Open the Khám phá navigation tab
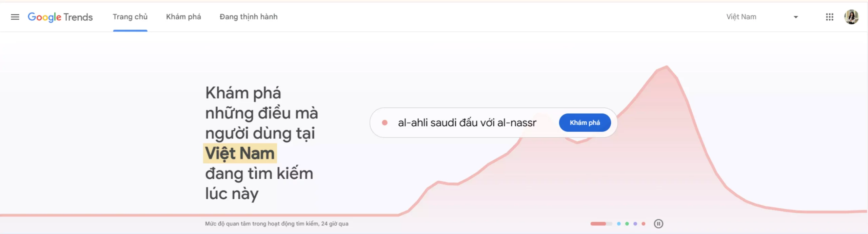This screenshot has height=234, width=868. tap(183, 17)
